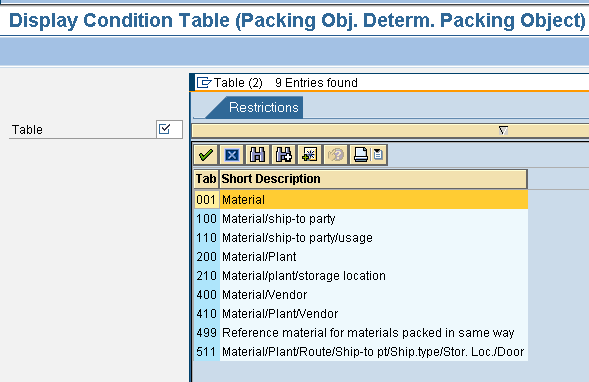
Task: Select table 001 Material row
Action: (x=361, y=199)
